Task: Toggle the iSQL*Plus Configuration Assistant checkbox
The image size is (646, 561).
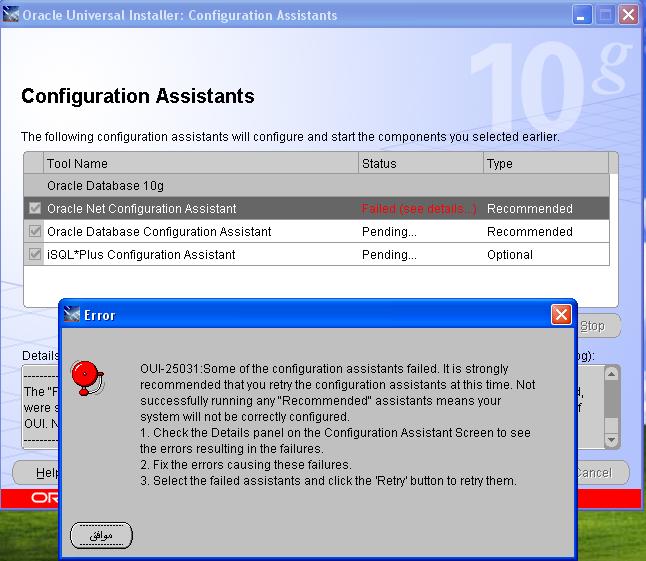Action: [35, 255]
